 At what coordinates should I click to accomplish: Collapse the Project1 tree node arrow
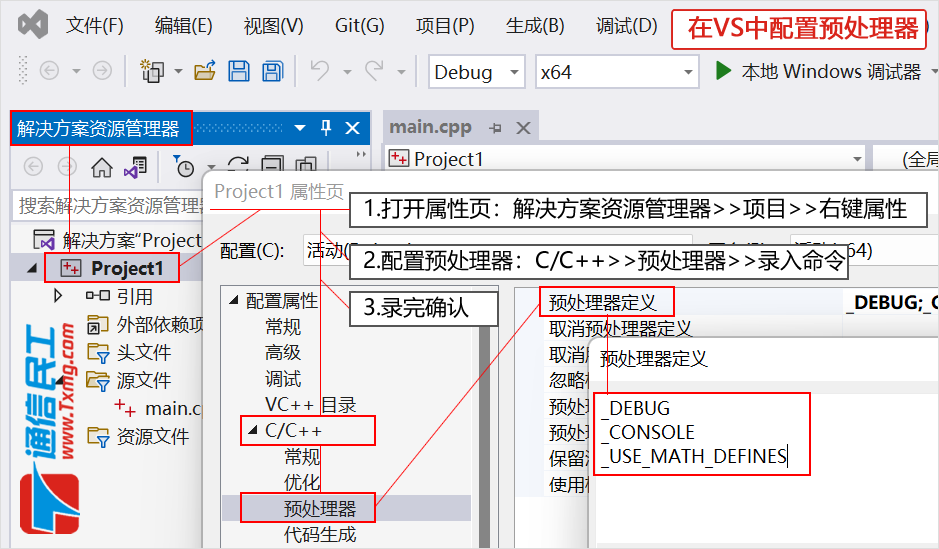pos(32,269)
